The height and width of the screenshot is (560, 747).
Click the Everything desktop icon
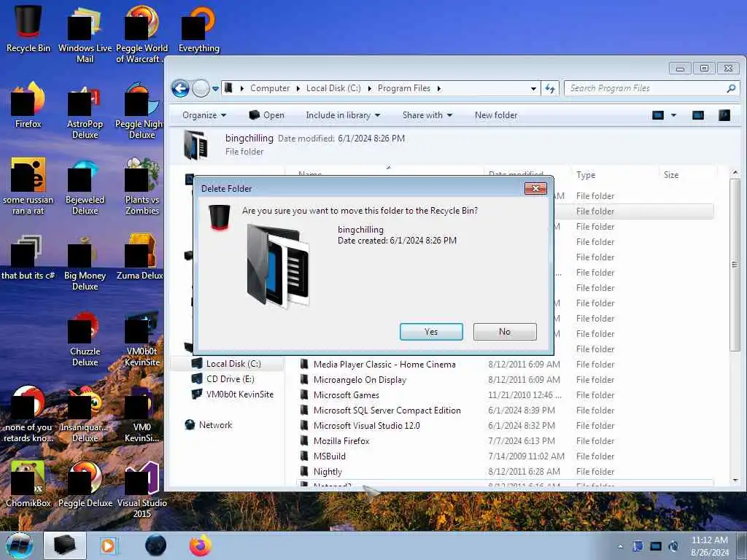click(198, 28)
